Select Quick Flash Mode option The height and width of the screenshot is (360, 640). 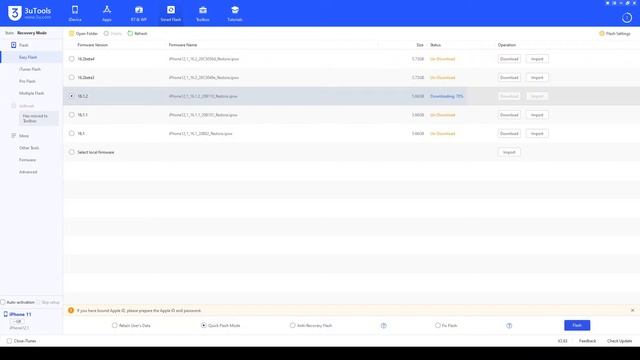tap(203, 325)
